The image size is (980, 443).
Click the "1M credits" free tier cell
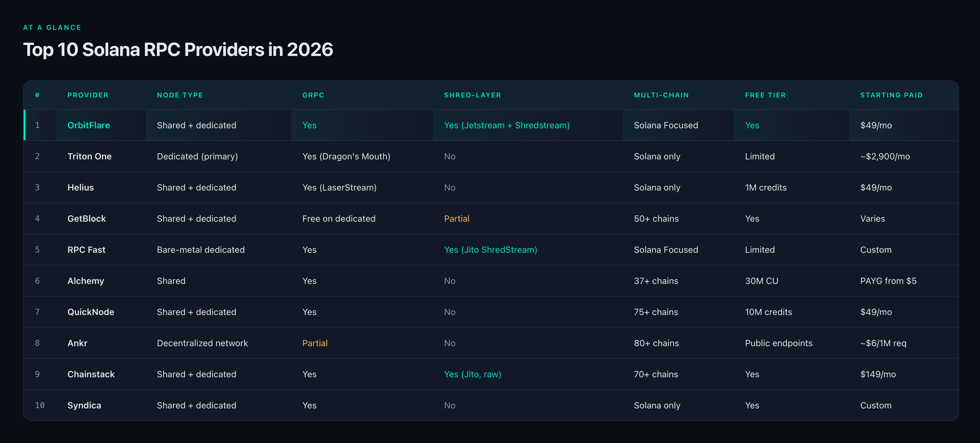click(x=766, y=187)
